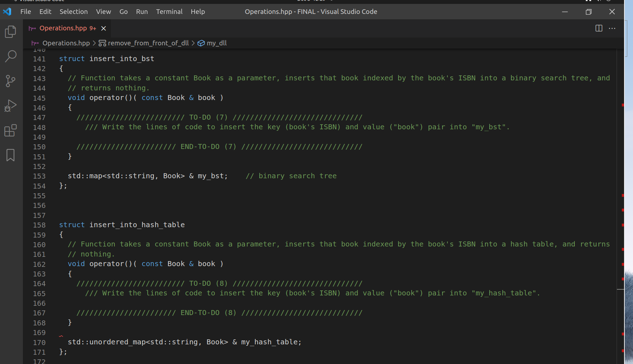The width and height of the screenshot is (633, 364).
Task: Place cursor on struct insert_into_bst
Action: coord(107,59)
